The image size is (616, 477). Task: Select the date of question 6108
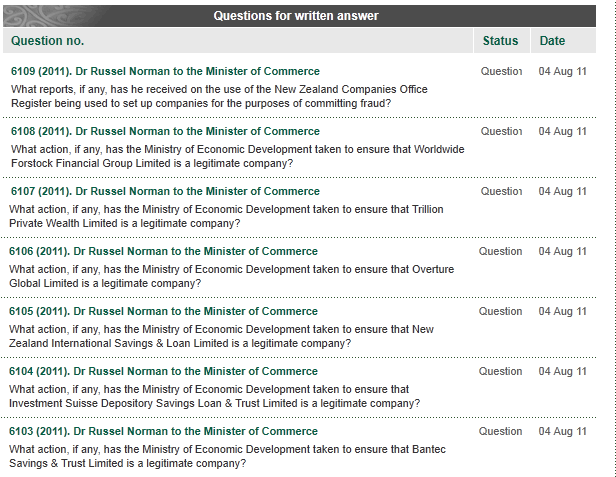coord(562,131)
